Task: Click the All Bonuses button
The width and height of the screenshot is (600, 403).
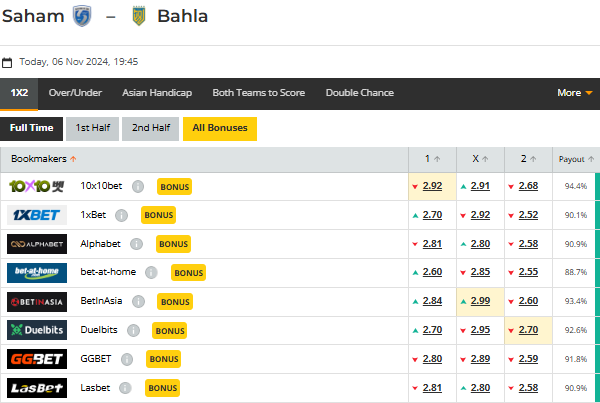Action: [220, 128]
